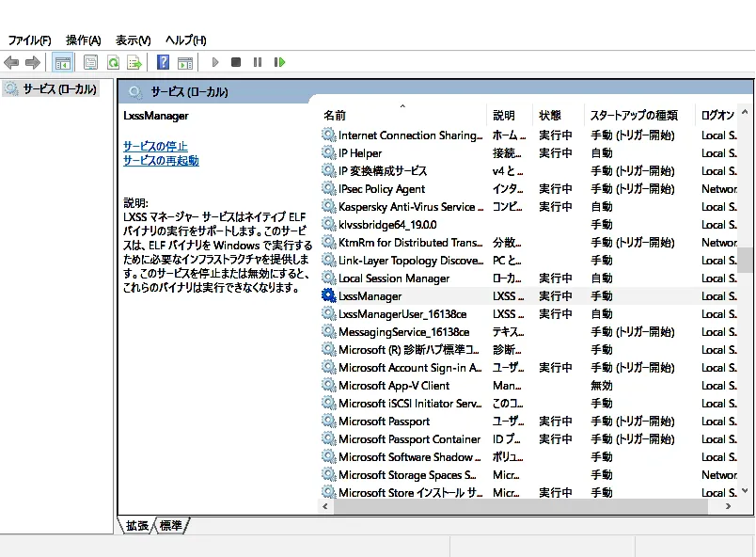This screenshot has height=557, width=756.
Task: Click the back navigation arrow
Action: pos(12,62)
